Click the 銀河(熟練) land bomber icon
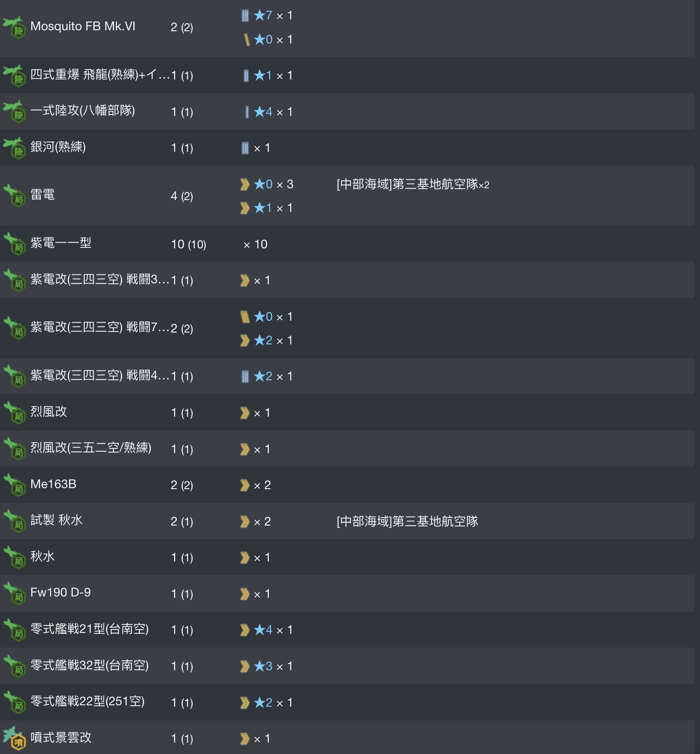This screenshot has height=754, width=700. [14, 148]
